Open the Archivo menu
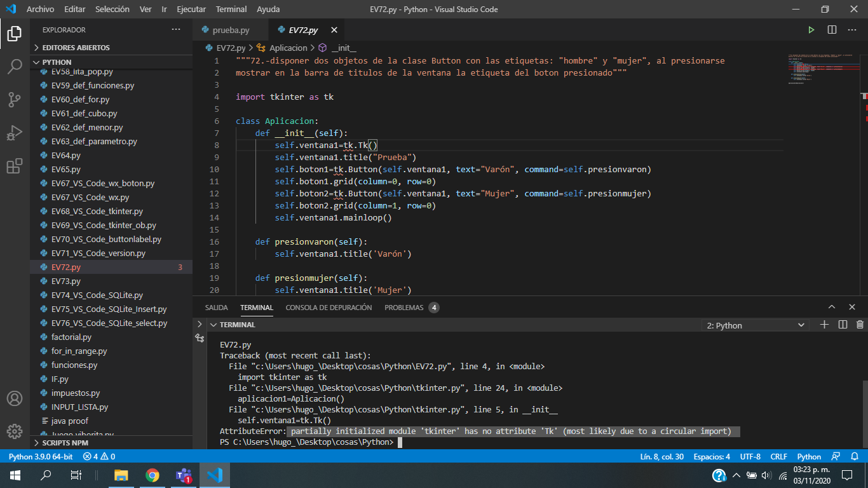Screen dimensions: 868x488 tap(40, 9)
